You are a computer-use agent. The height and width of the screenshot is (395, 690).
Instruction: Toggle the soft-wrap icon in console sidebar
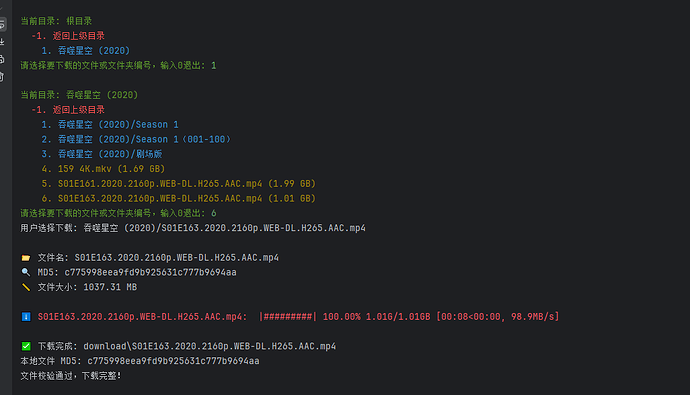[x=2, y=24]
